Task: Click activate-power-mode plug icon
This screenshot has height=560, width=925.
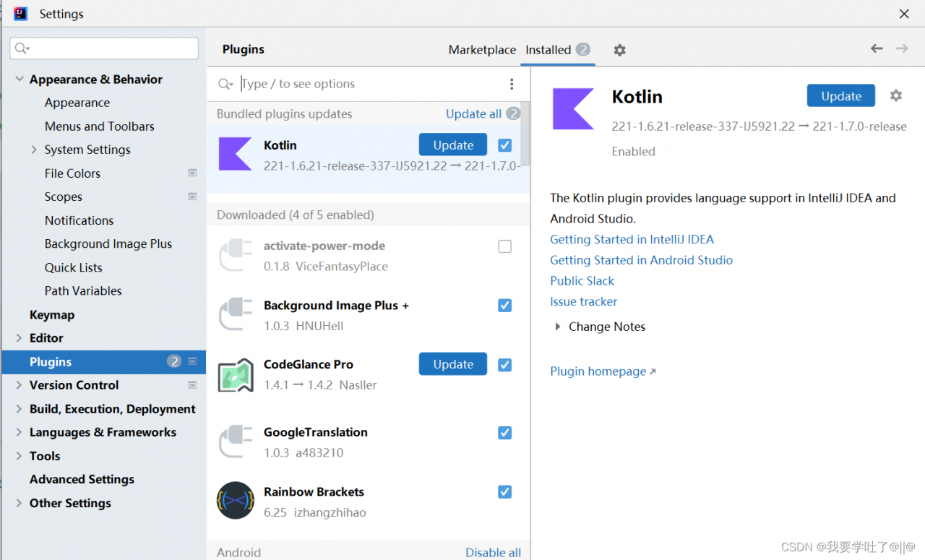Action: pyautogui.click(x=235, y=255)
